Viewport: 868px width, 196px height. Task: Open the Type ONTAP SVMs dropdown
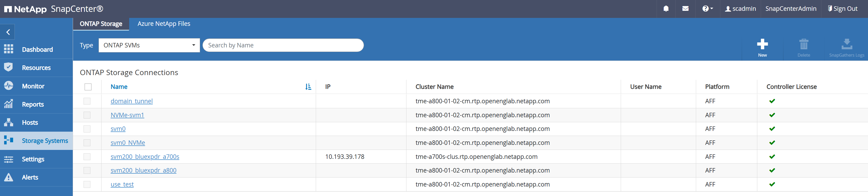pos(149,46)
